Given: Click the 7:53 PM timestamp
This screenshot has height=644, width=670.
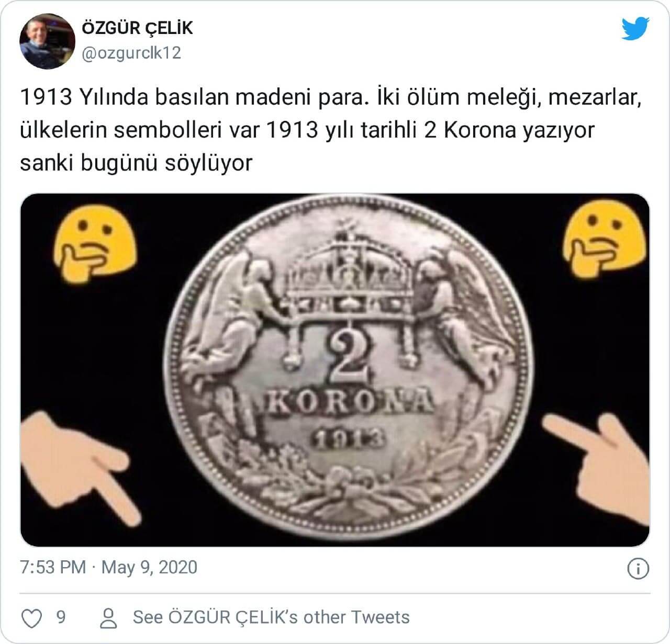Looking at the screenshot, I should pos(53,568).
